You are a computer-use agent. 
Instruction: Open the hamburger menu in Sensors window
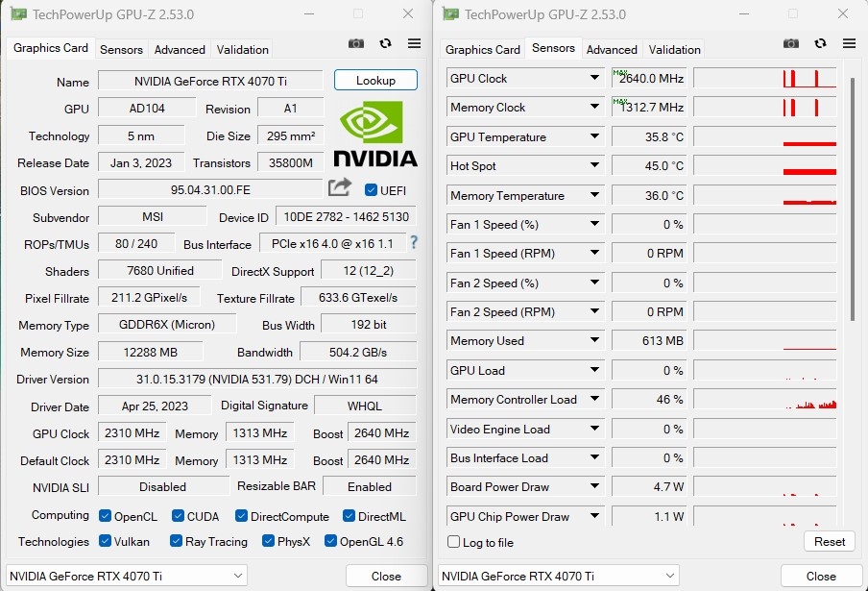pos(849,43)
